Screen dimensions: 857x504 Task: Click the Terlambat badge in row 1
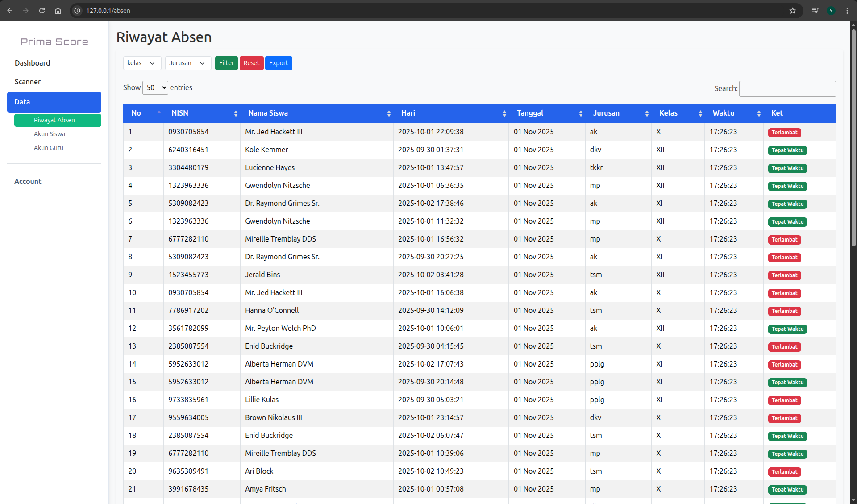point(784,133)
